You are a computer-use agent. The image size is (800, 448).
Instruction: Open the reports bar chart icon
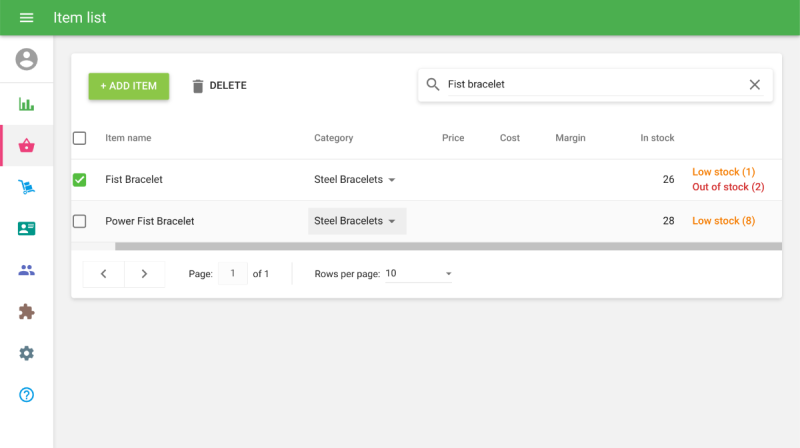pos(27,104)
